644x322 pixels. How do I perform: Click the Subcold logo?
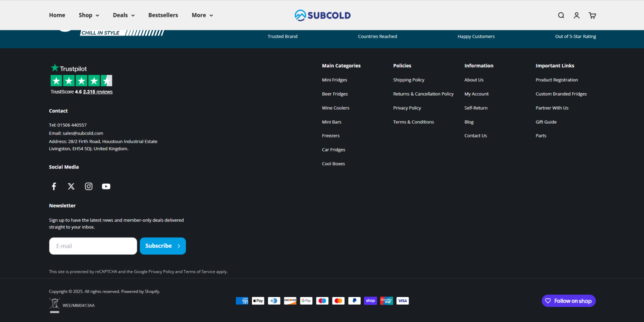click(322, 15)
